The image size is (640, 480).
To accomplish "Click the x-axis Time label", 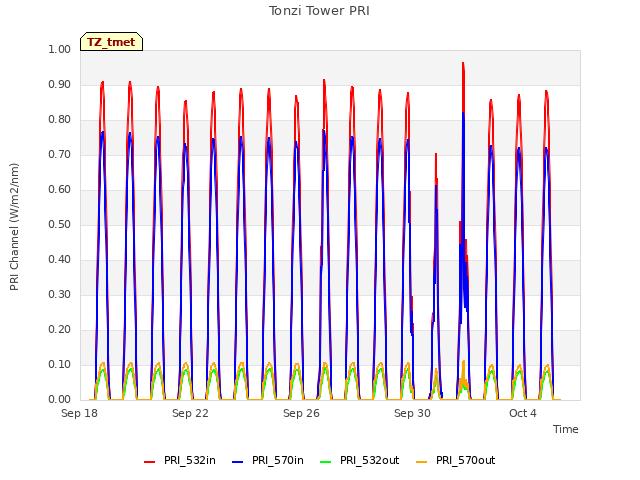I will tap(566, 429).
